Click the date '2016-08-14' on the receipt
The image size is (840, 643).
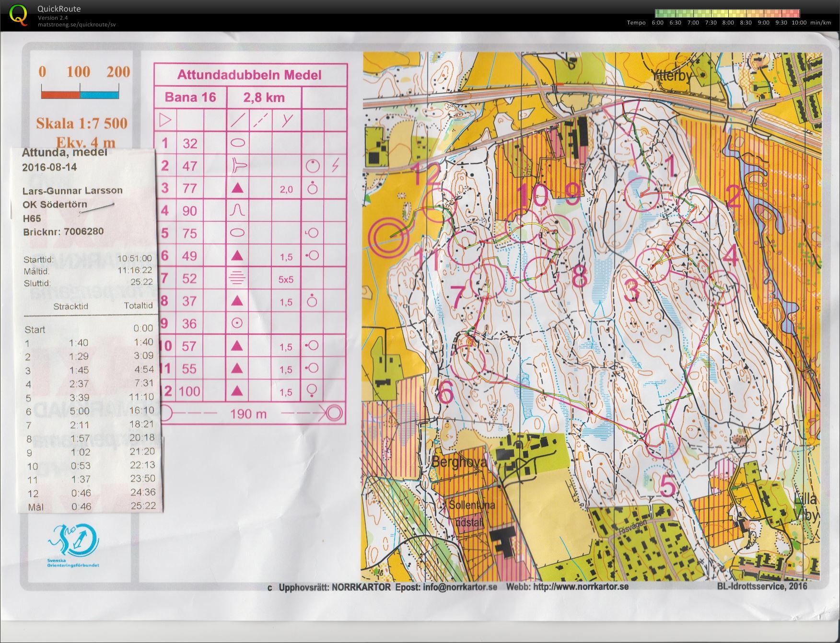click(x=49, y=167)
